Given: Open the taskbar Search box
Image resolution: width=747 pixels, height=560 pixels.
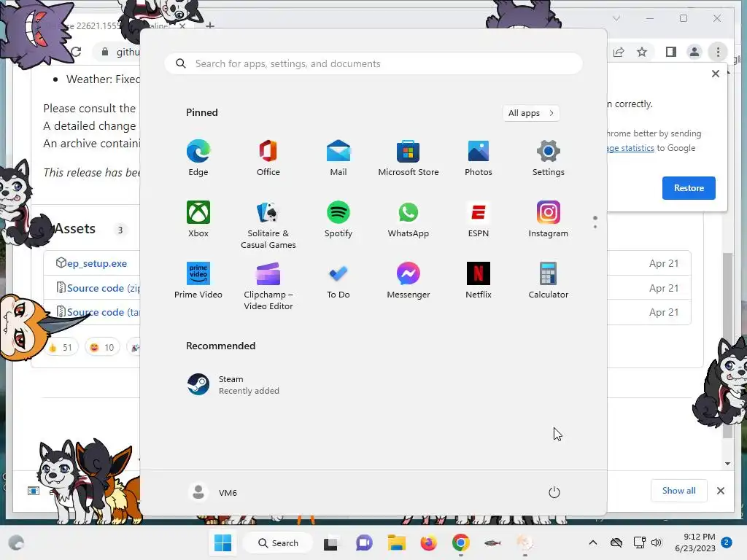Looking at the screenshot, I should (278, 542).
